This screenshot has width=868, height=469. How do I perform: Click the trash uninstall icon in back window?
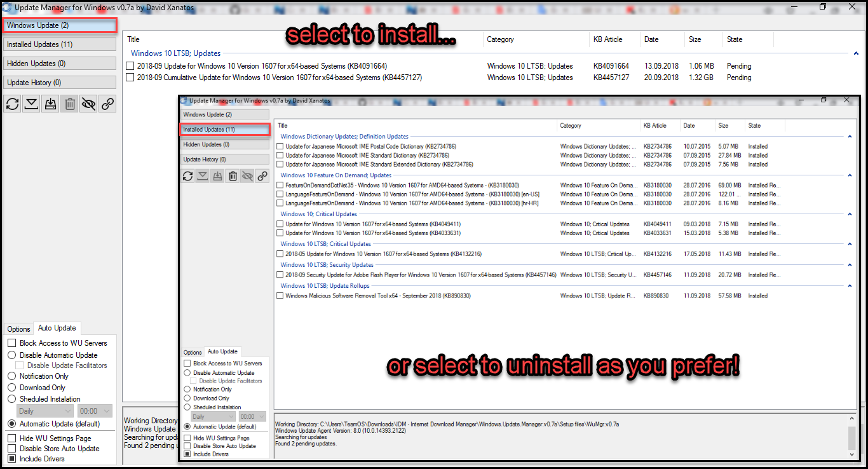tap(70, 104)
